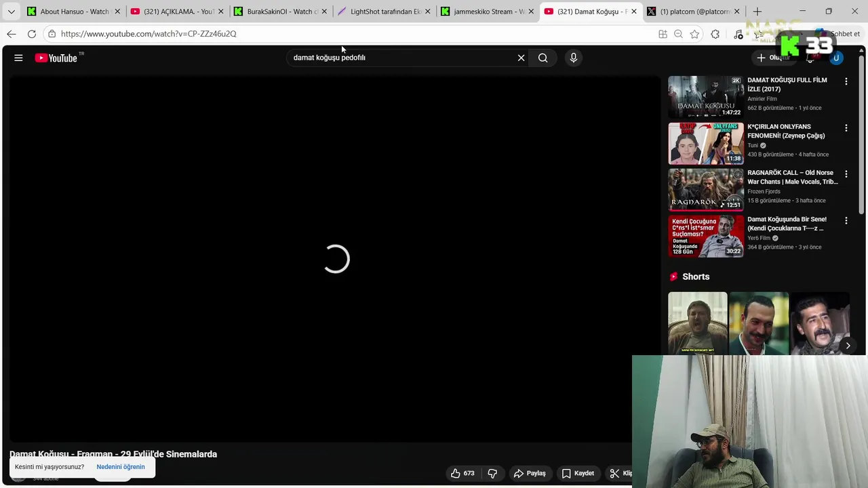Close the LightShot tab

click(x=427, y=12)
